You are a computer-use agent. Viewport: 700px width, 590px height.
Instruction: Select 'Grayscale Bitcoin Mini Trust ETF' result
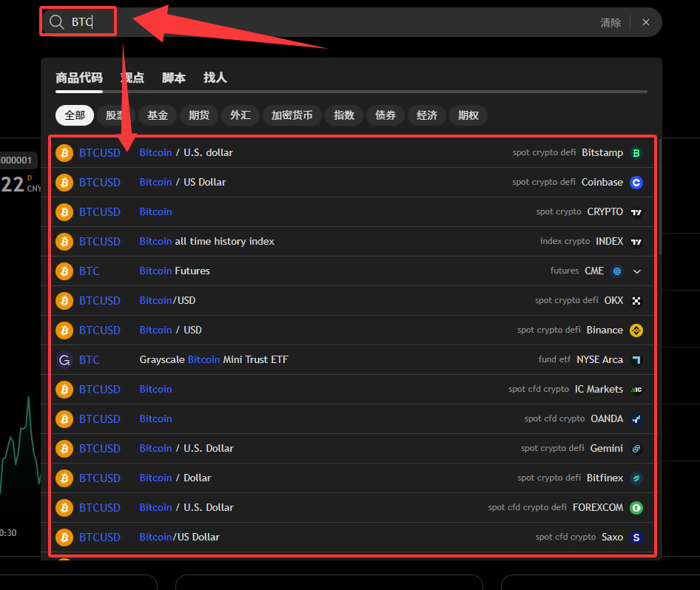(214, 359)
